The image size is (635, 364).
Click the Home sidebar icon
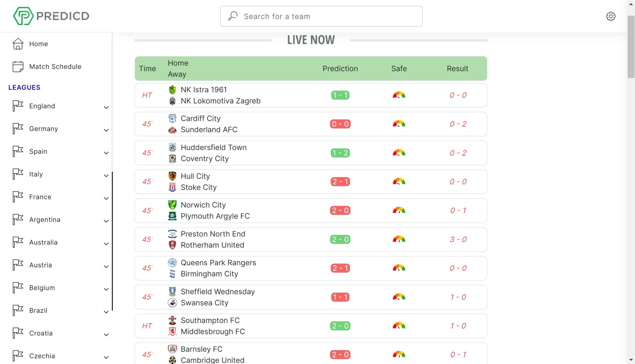click(x=17, y=44)
